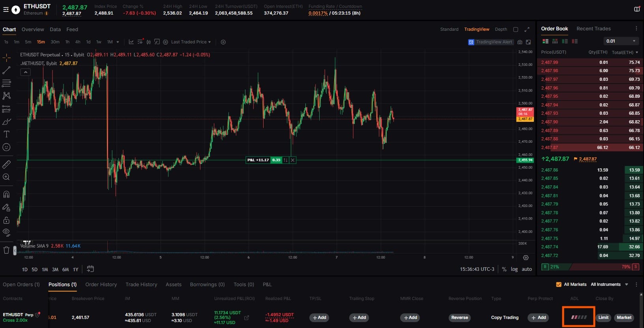The image size is (644, 328).
Task: Open the Recent Trades tab
Action: point(593,29)
